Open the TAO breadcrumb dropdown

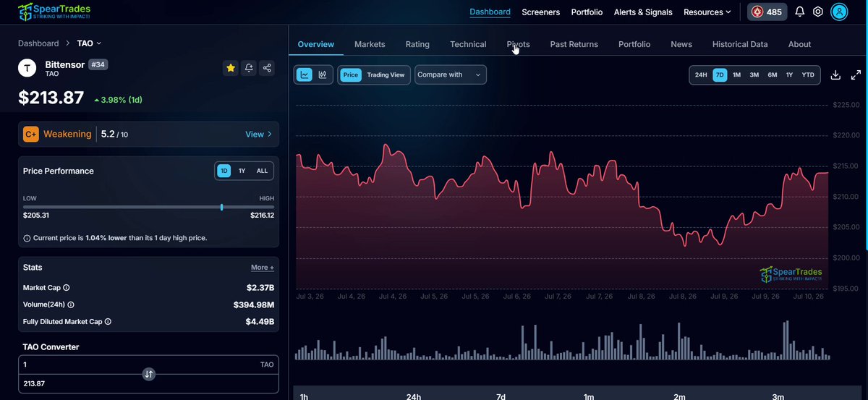[x=90, y=43]
